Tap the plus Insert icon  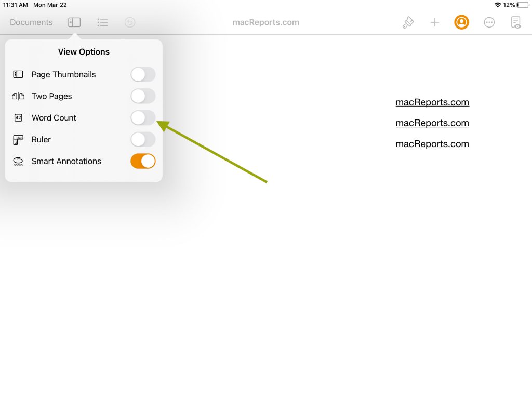pos(435,22)
